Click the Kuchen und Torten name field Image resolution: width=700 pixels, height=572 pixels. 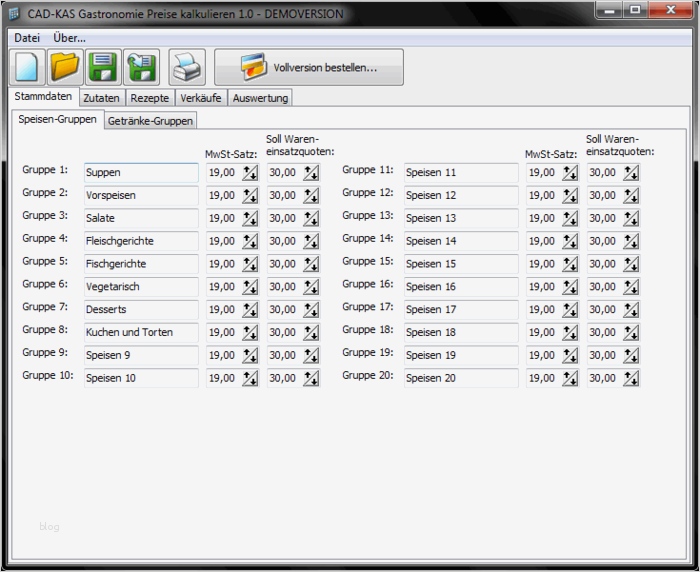(141, 332)
